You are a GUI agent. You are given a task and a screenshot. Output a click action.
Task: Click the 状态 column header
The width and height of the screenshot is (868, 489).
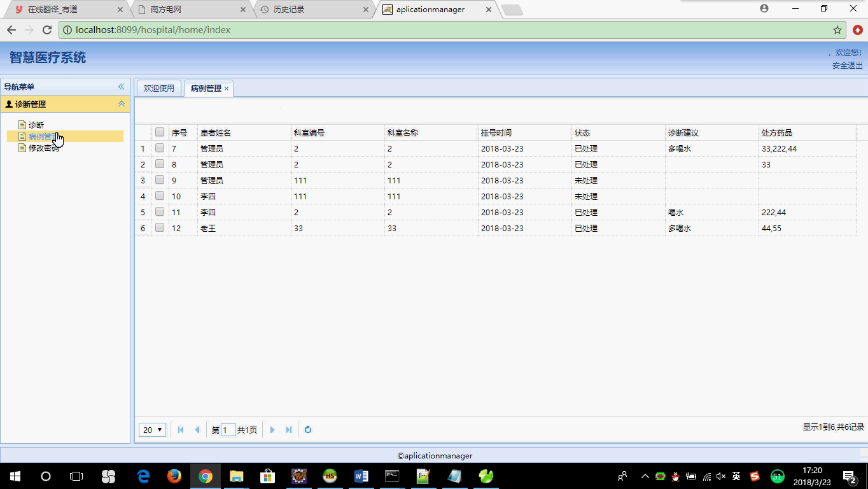pyautogui.click(x=619, y=132)
